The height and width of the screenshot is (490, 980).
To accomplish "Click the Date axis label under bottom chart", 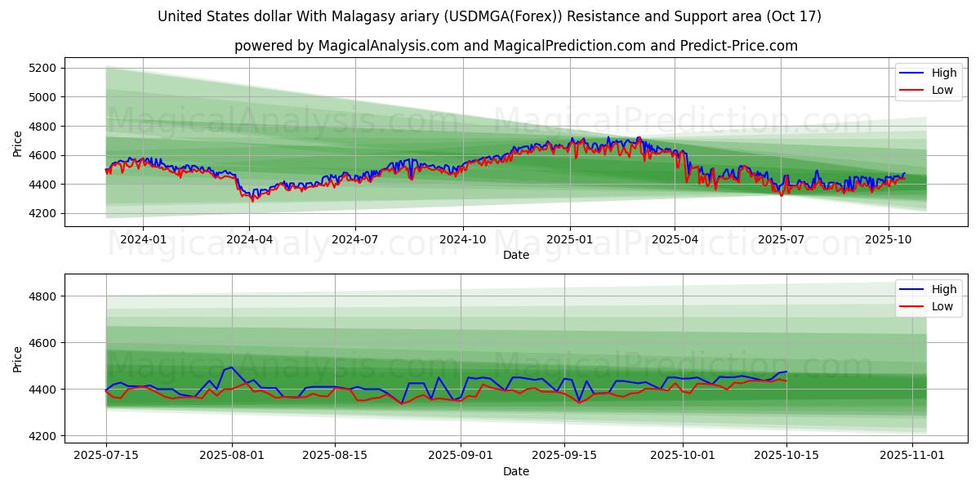I will click(x=515, y=471).
